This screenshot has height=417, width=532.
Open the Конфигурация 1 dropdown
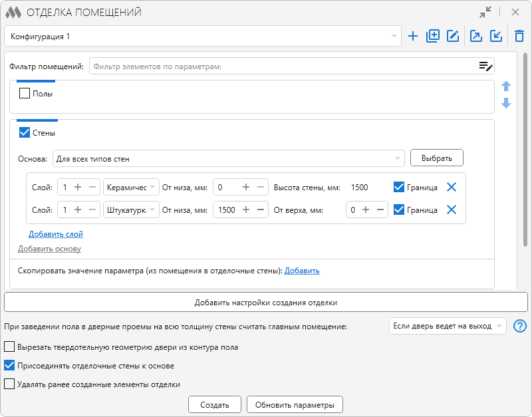click(203, 36)
